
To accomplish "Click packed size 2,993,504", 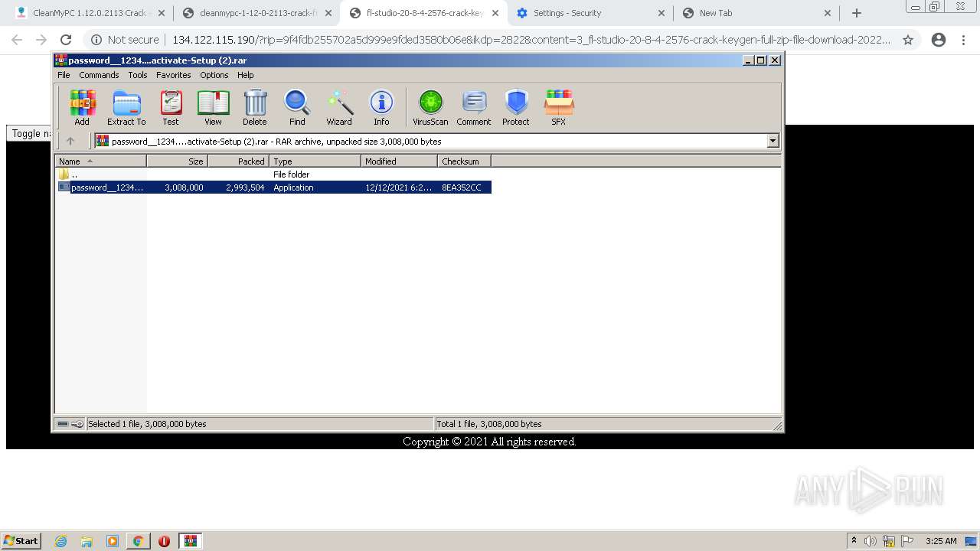I will 245,187.
